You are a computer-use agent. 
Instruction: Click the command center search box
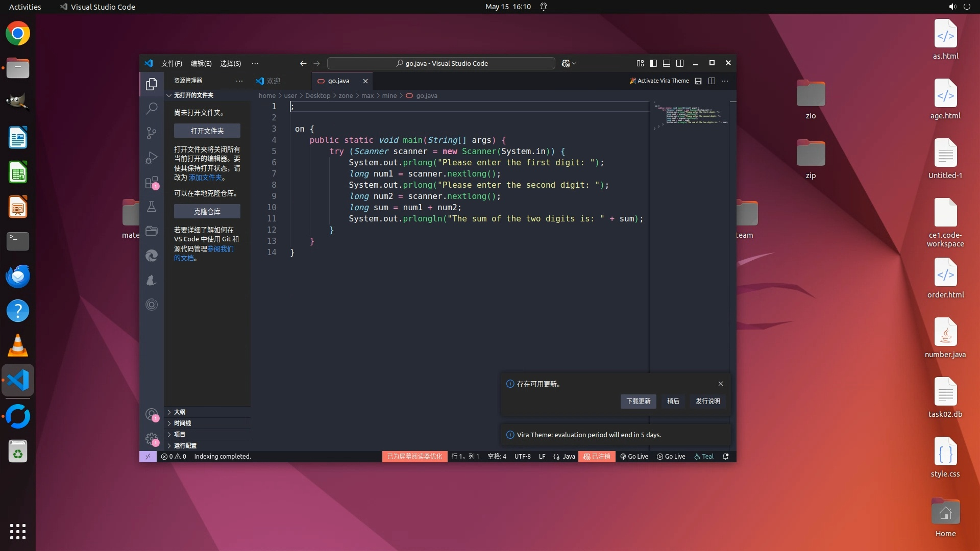tap(441, 63)
